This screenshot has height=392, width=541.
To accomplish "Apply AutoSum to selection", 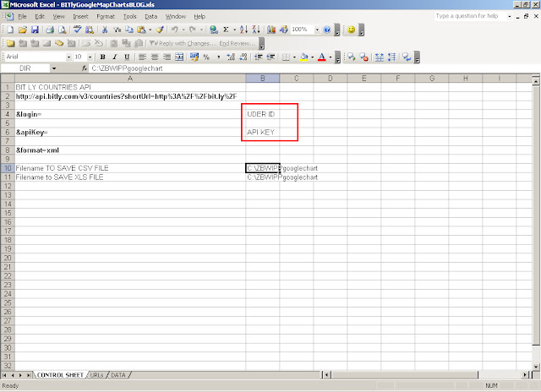I will (x=226, y=30).
